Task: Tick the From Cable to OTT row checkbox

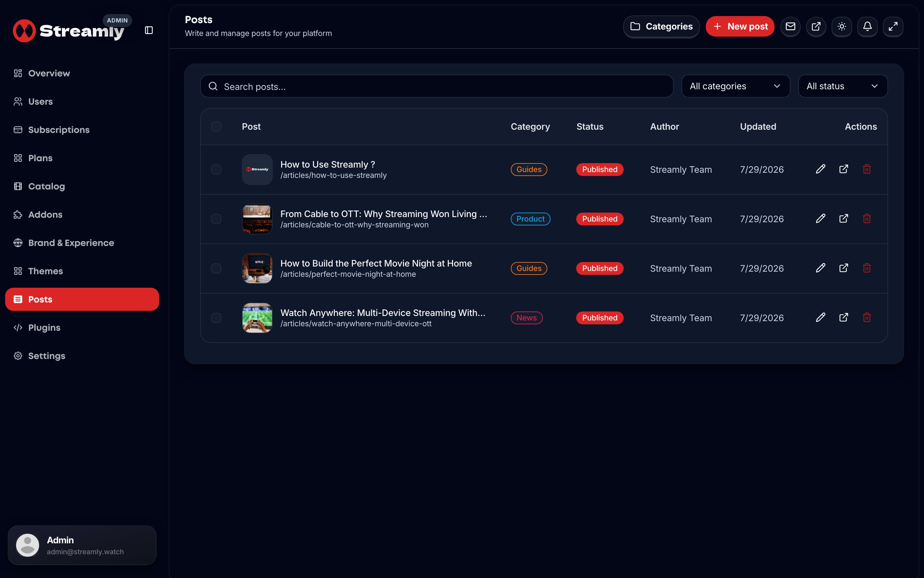Action: tap(216, 219)
